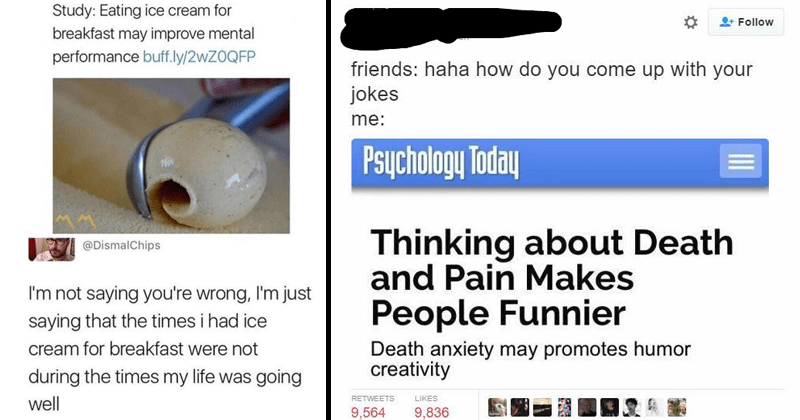Click the second dark liker avatar

tap(519, 407)
